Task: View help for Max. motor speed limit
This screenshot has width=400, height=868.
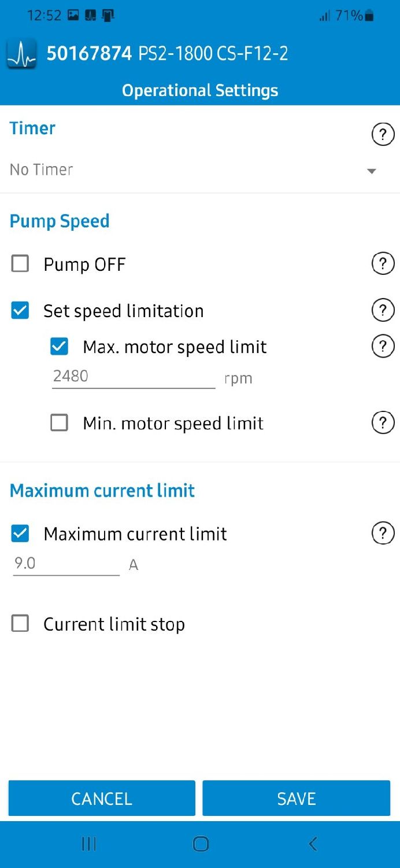Action: pyautogui.click(x=382, y=347)
